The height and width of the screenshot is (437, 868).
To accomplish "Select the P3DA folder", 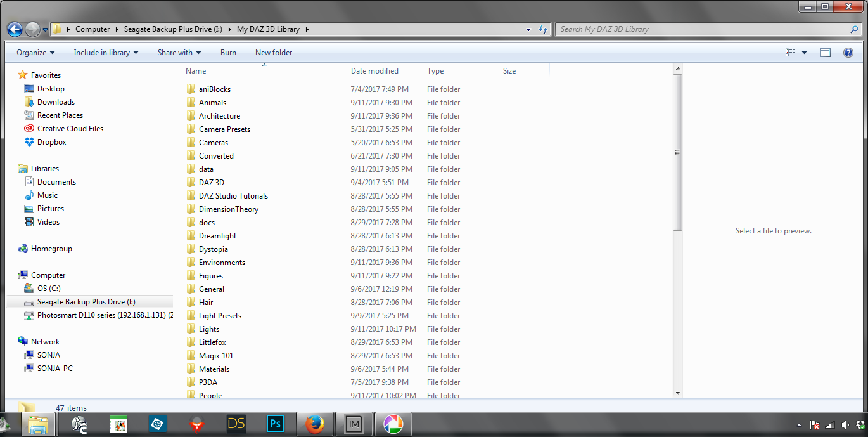I will click(208, 382).
